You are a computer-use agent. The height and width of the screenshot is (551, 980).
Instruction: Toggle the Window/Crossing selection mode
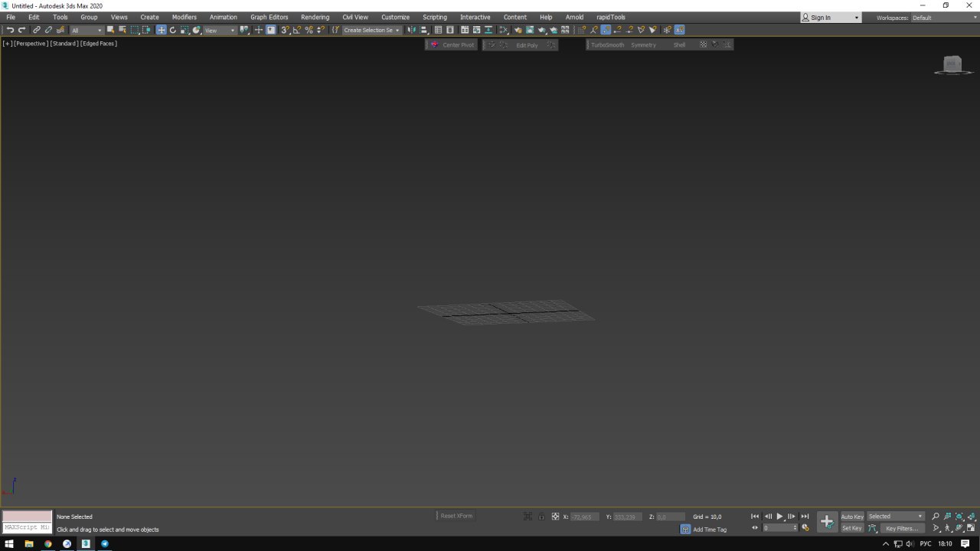146,30
